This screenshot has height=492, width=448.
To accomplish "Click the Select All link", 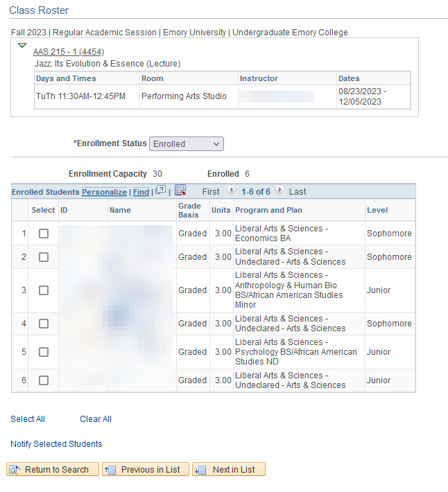I will coord(28,419).
